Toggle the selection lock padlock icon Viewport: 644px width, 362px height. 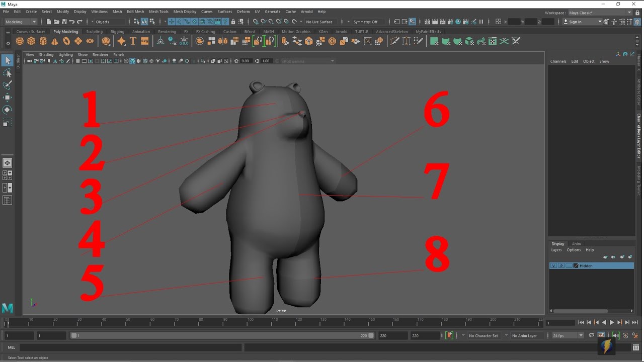[233, 22]
